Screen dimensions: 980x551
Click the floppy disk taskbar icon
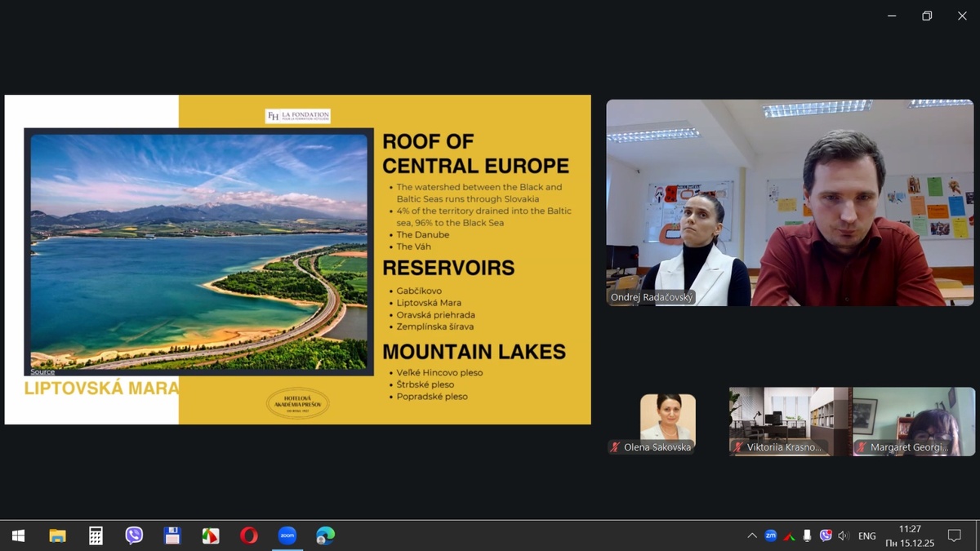172,535
